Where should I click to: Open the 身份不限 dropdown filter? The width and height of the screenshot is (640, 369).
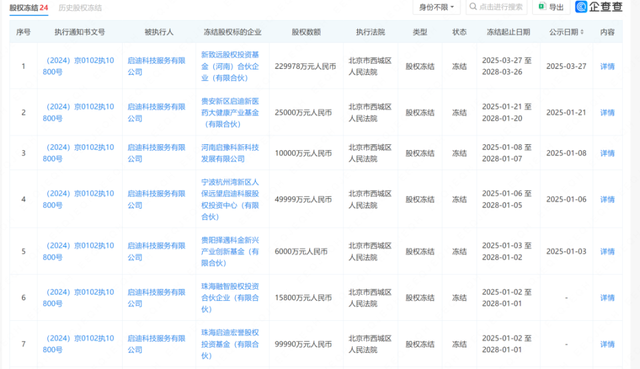tap(436, 7)
